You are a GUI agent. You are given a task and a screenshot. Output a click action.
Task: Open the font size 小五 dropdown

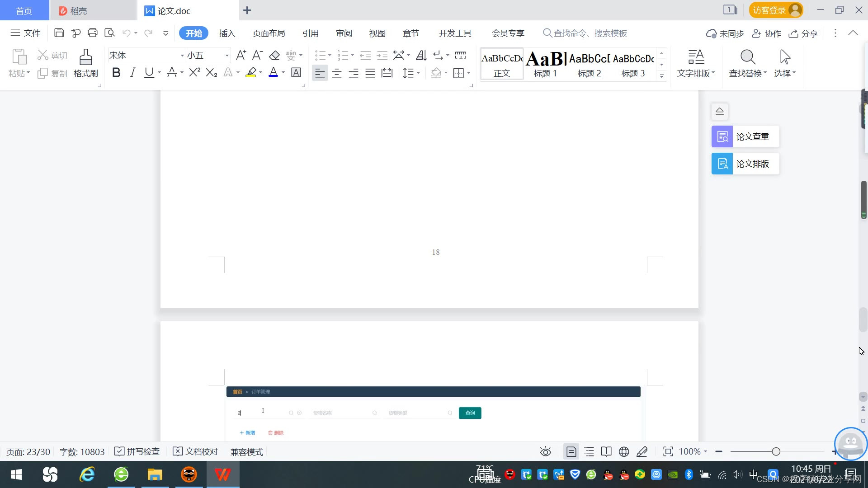pos(227,55)
